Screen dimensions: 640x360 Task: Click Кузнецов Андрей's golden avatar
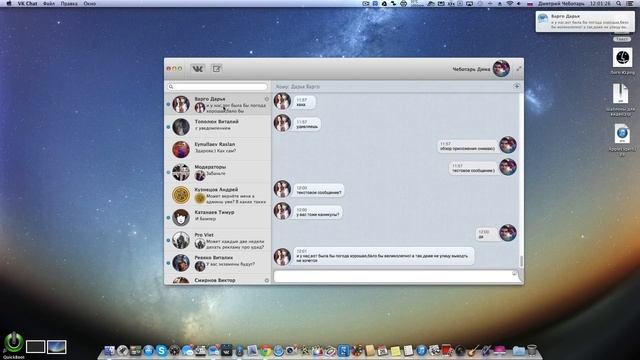181,195
